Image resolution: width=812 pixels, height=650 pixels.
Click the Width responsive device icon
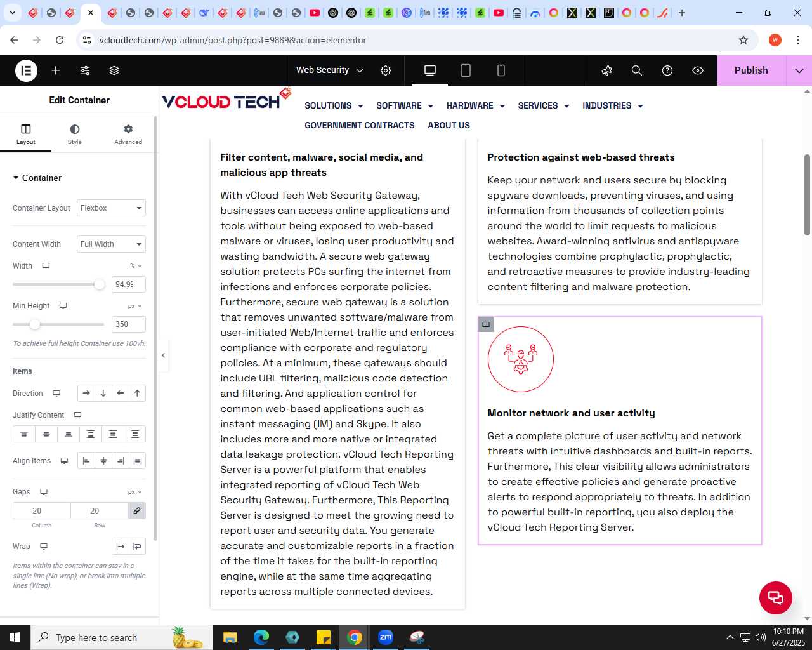[x=46, y=266]
